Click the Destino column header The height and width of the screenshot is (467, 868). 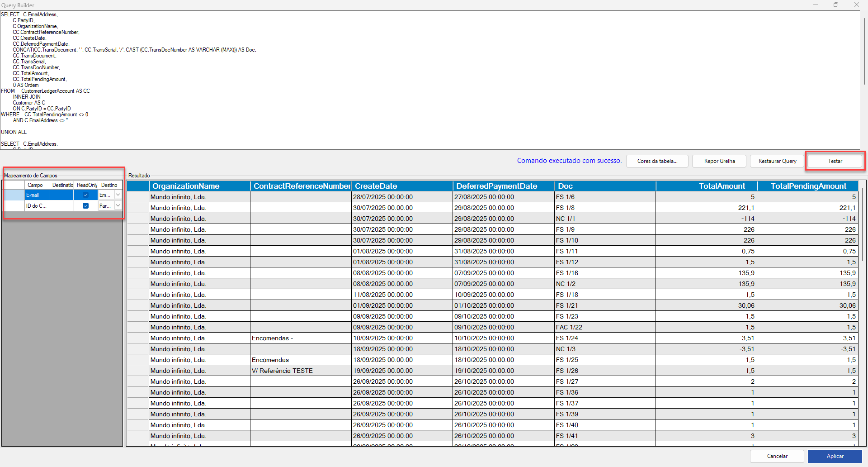pyautogui.click(x=110, y=185)
